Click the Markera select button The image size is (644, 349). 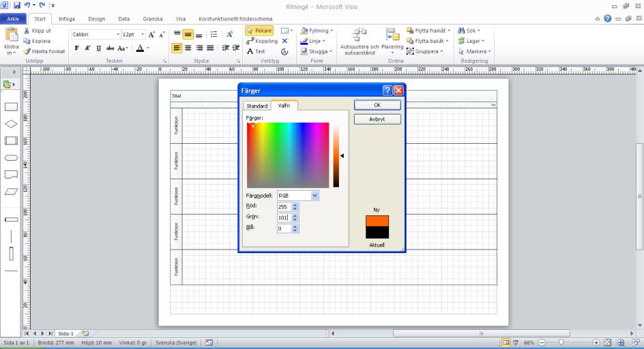(474, 51)
